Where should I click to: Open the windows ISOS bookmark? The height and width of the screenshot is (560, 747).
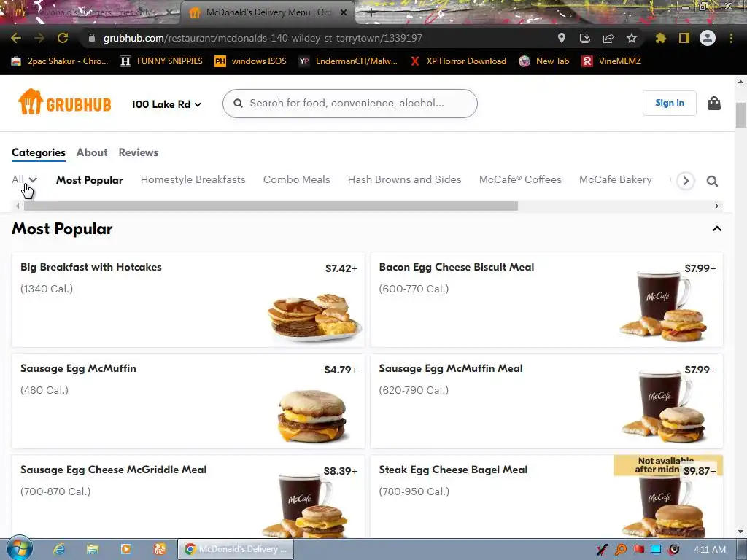point(251,61)
